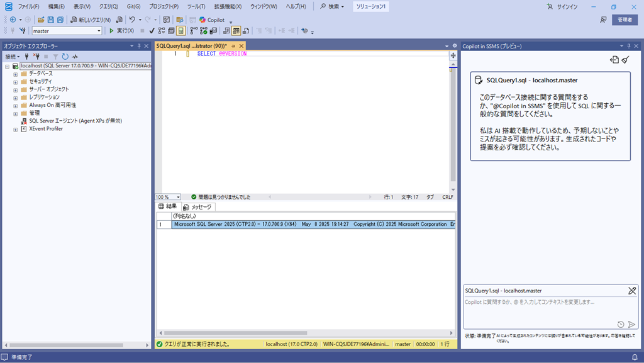Expand the レプリケーション node
The image size is (644, 363).
16,98
